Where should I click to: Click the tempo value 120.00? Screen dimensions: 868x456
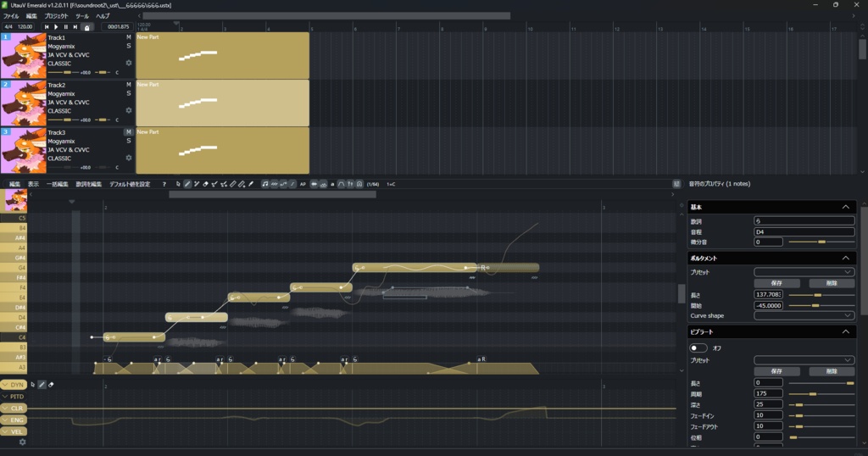click(x=25, y=26)
